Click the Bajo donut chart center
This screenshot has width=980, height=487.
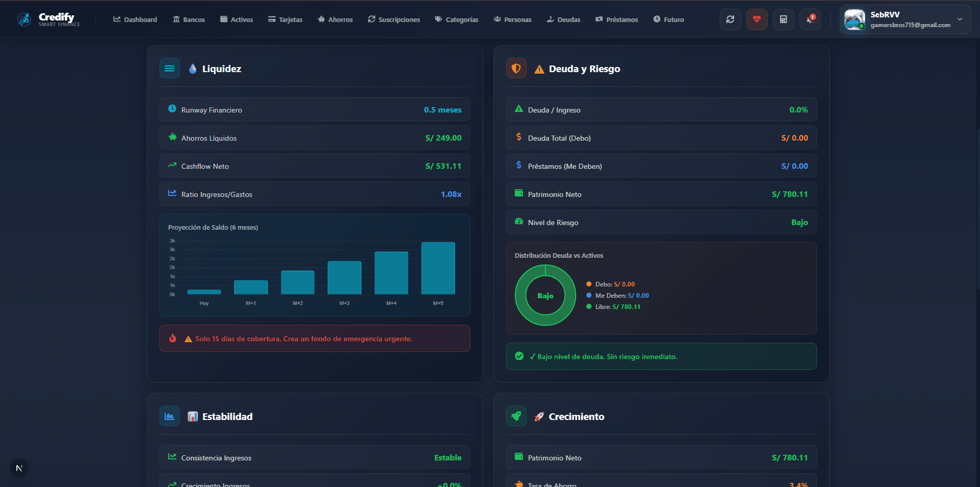[545, 295]
